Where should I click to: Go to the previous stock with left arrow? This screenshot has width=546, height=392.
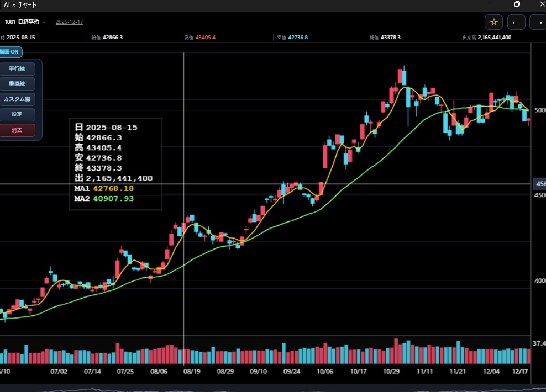tap(516, 22)
